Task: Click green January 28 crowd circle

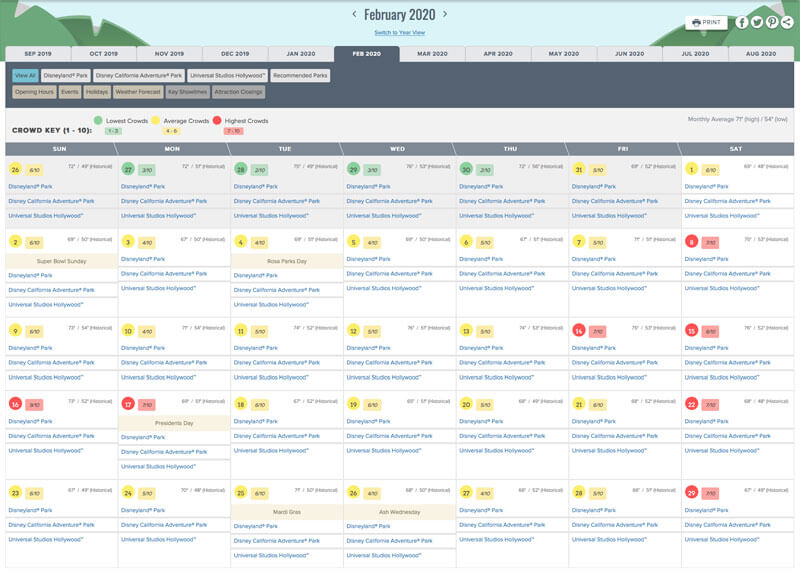Action: pyautogui.click(x=241, y=169)
